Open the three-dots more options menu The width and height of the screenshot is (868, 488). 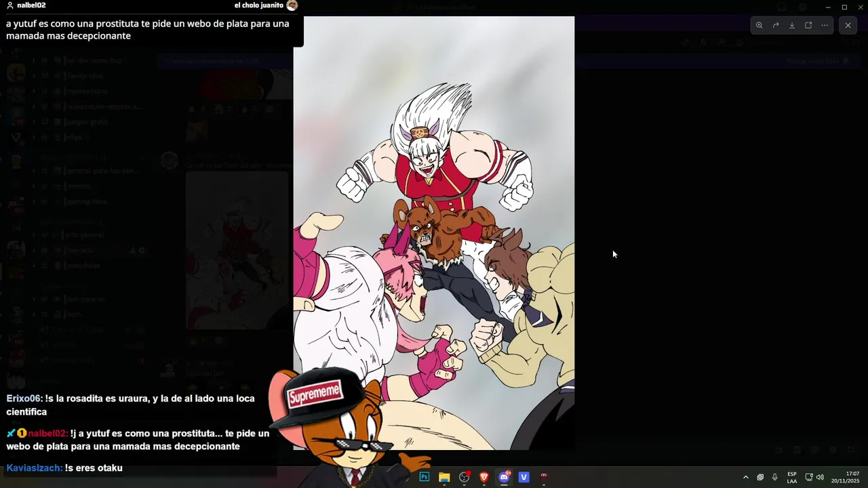(825, 25)
